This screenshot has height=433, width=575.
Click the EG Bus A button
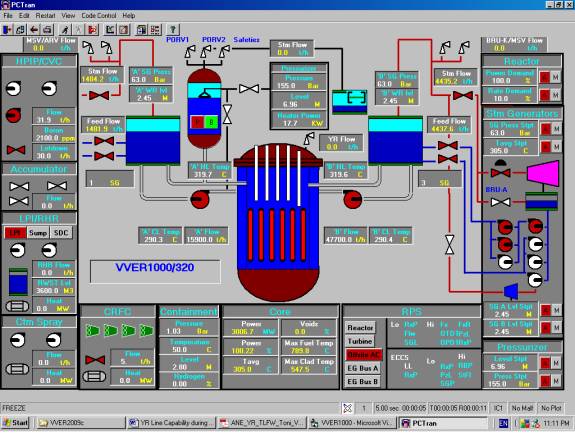point(363,368)
